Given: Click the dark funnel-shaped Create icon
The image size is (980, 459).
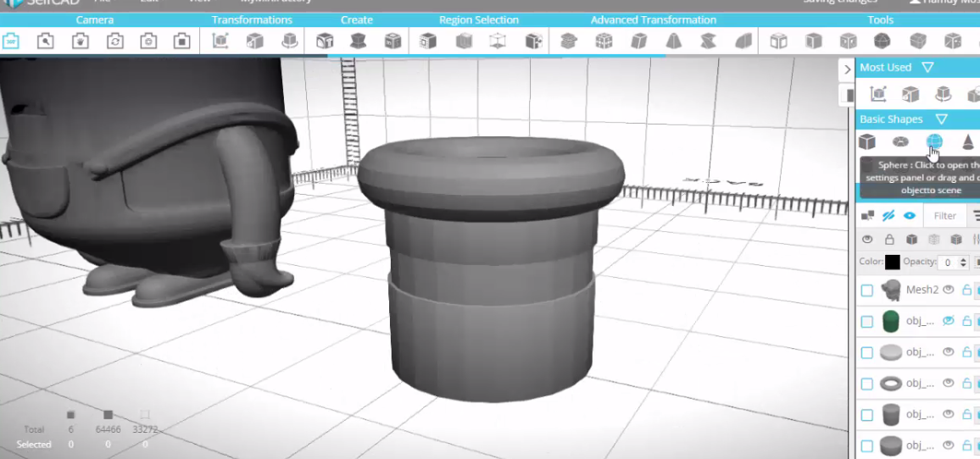Looking at the screenshot, I should (358, 41).
